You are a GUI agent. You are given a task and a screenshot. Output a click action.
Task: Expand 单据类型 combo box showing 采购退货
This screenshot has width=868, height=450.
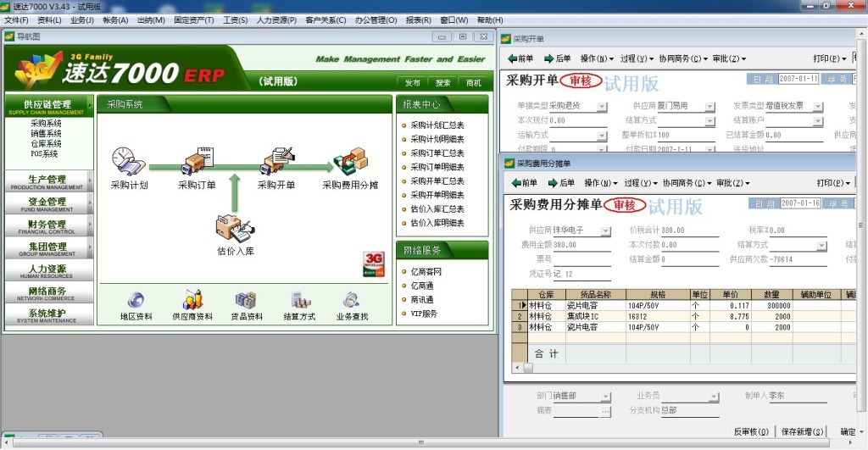[602, 106]
